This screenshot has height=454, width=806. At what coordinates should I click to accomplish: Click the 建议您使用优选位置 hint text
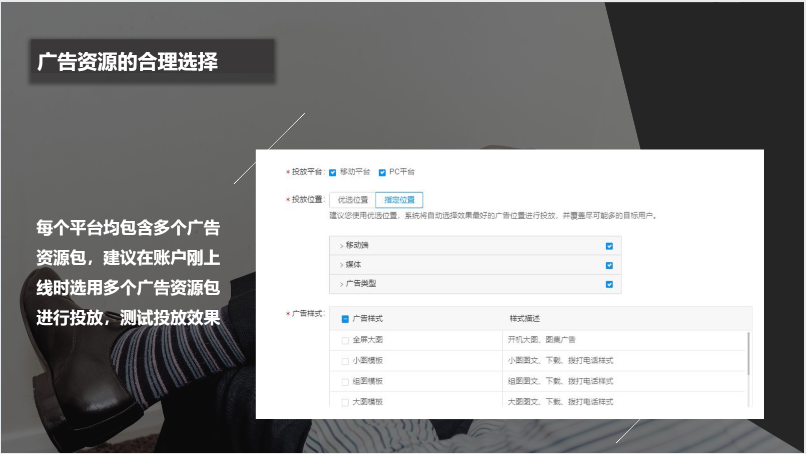click(x=493, y=215)
